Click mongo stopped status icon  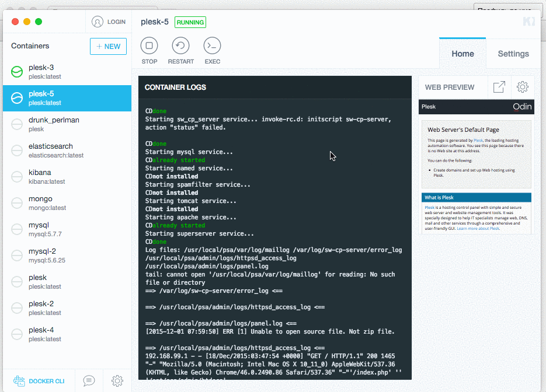tap(17, 203)
